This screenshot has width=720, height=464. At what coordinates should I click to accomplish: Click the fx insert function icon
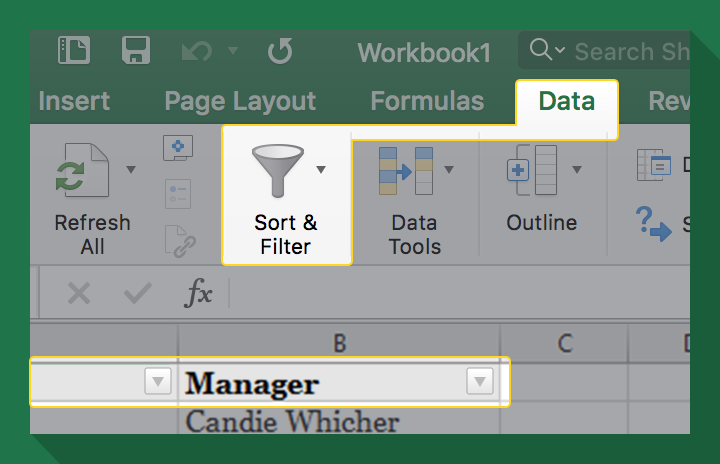199,293
